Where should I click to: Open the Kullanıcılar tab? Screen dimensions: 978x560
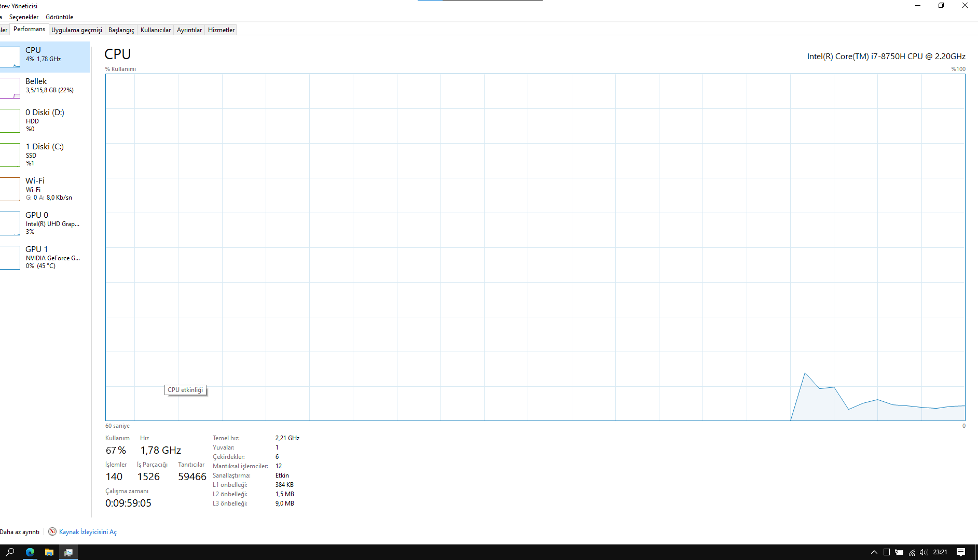pos(156,30)
